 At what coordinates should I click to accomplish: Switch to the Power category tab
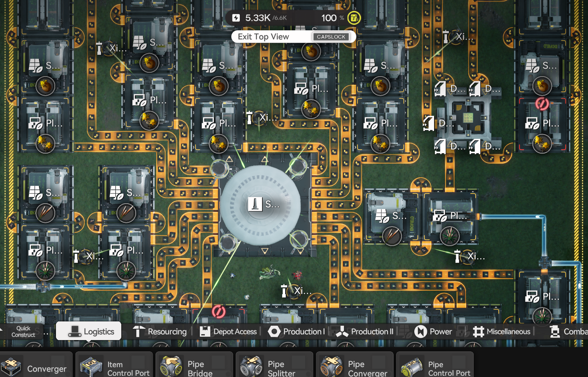[433, 332]
